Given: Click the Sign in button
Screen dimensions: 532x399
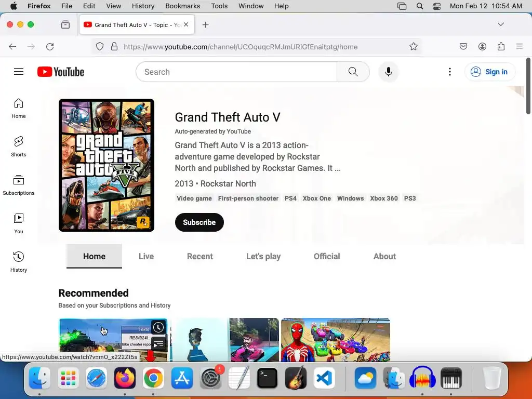Looking at the screenshot, I should (489, 72).
